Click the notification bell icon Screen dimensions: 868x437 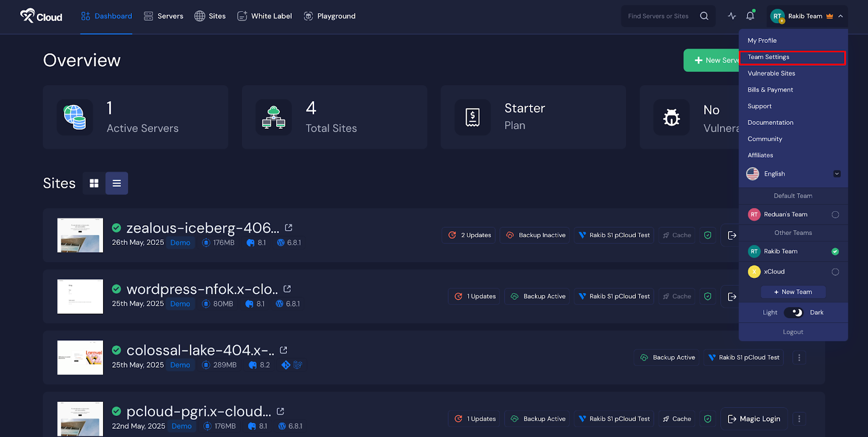(x=750, y=16)
